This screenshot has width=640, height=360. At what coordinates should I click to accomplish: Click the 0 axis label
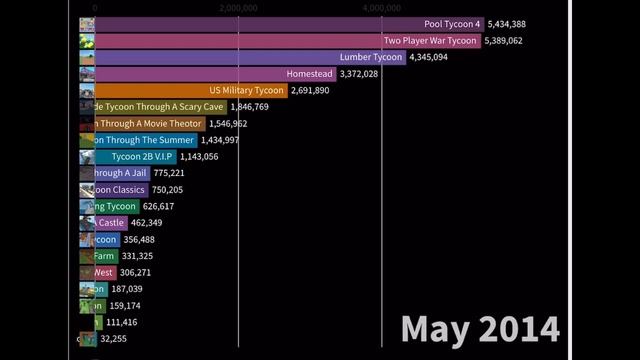coord(95,8)
